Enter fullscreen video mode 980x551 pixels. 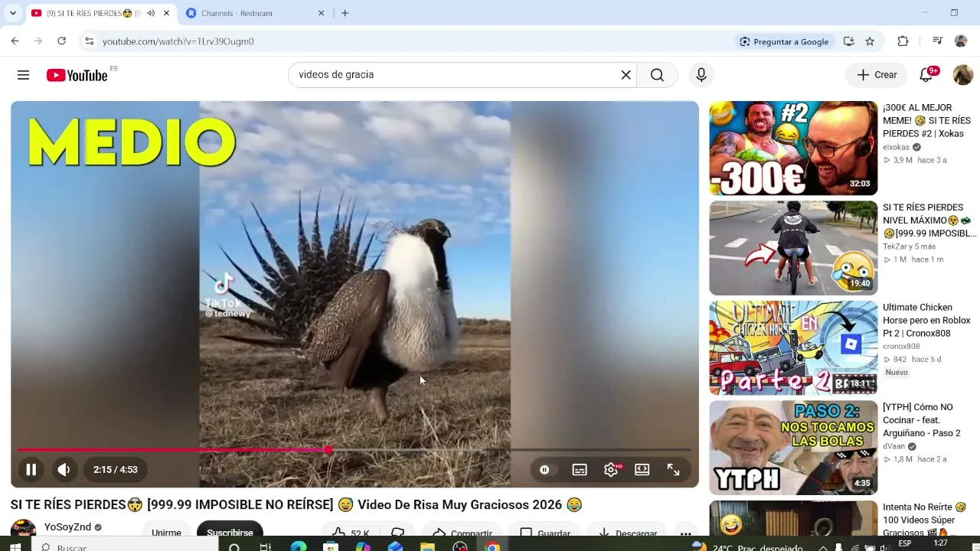[674, 470]
